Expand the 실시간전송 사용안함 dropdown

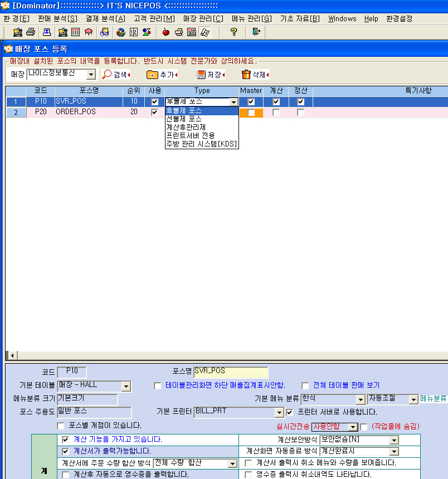353,427
